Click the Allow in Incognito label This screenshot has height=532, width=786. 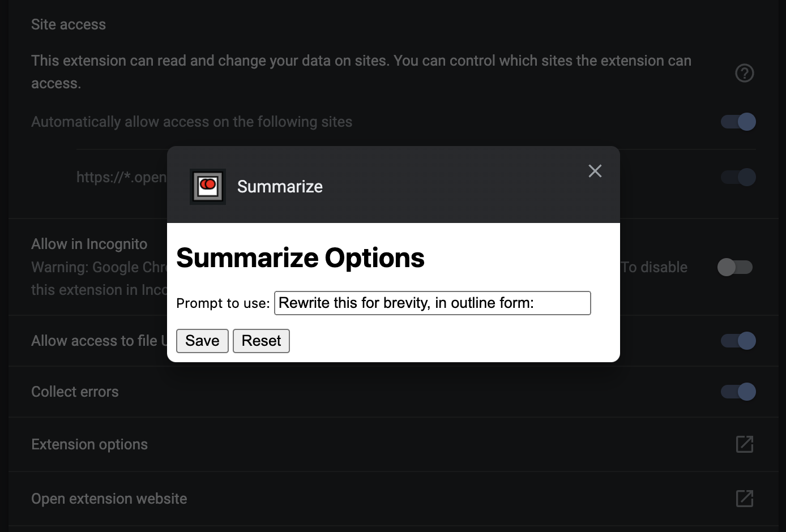(89, 244)
